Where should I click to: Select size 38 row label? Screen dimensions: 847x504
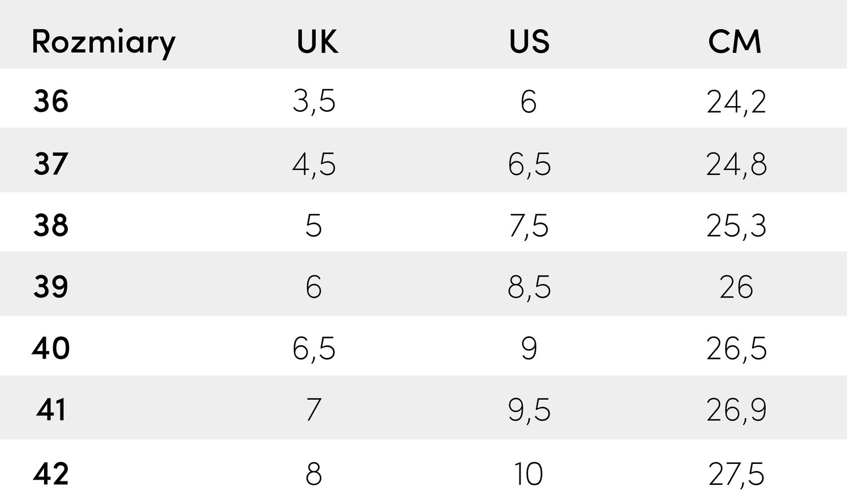51,225
